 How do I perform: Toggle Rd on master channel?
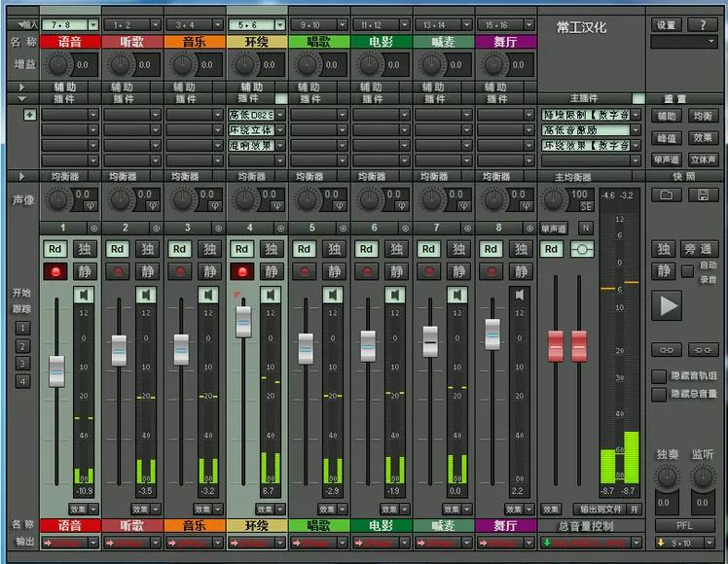tap(551, 249)
